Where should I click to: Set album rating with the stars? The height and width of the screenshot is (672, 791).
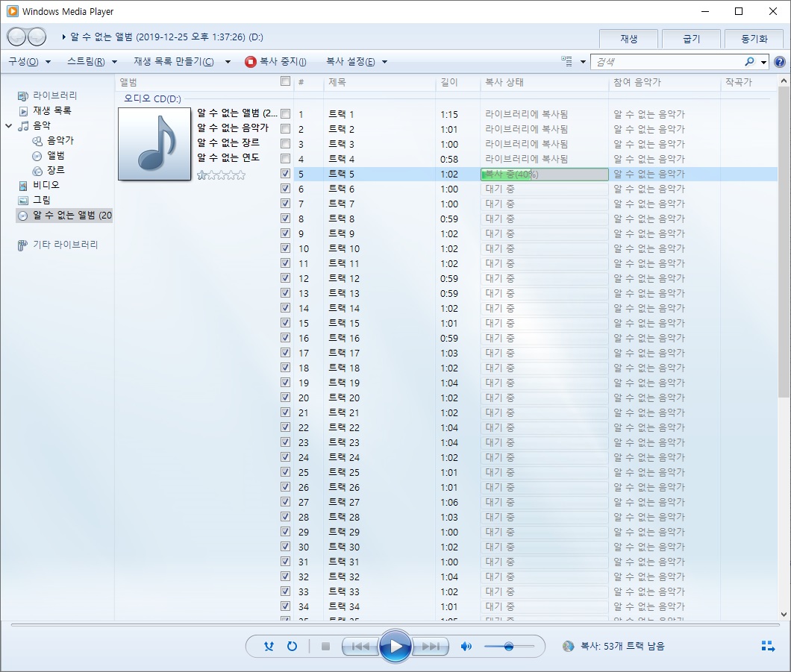221,175
